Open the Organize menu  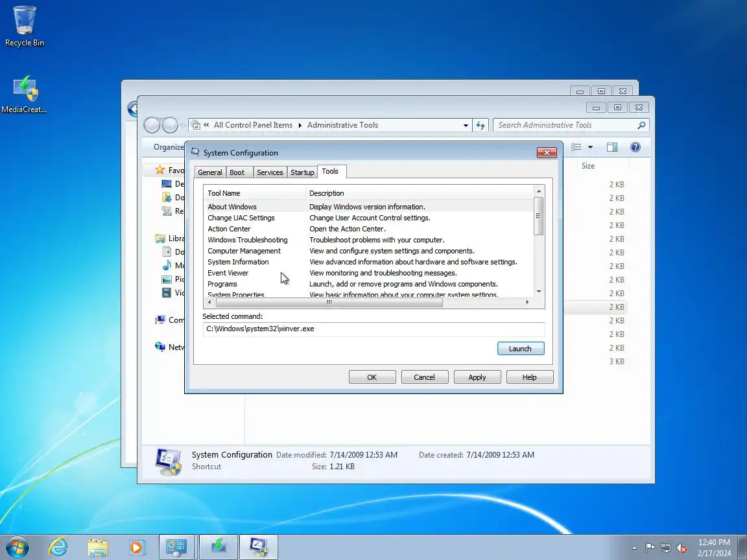[x=169, y=147]
